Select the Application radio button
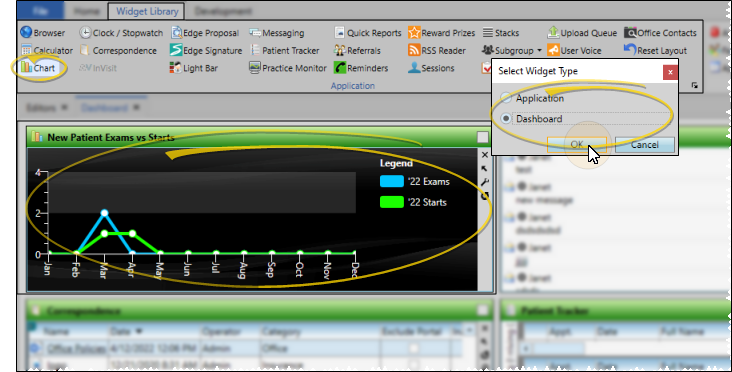 (506, 98)
